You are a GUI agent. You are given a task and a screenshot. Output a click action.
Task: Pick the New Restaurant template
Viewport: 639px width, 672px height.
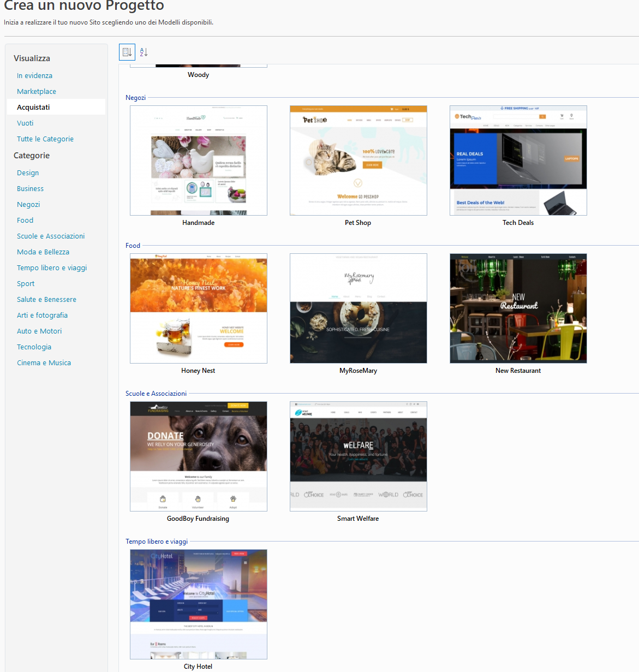pos(518,308)
